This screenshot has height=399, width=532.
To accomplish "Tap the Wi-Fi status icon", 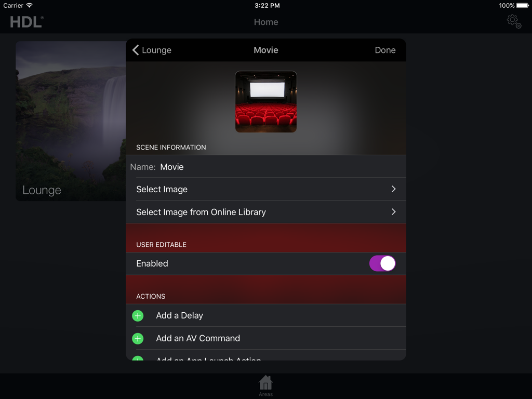I will (x=30, y=5).
